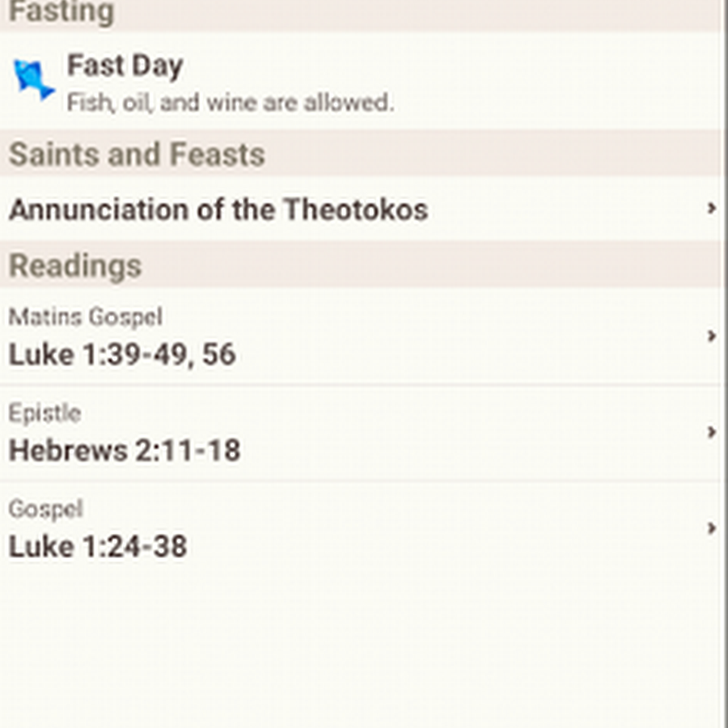
Task: Click the vertical scrollbar on the right edge
Action: point(724,364)
